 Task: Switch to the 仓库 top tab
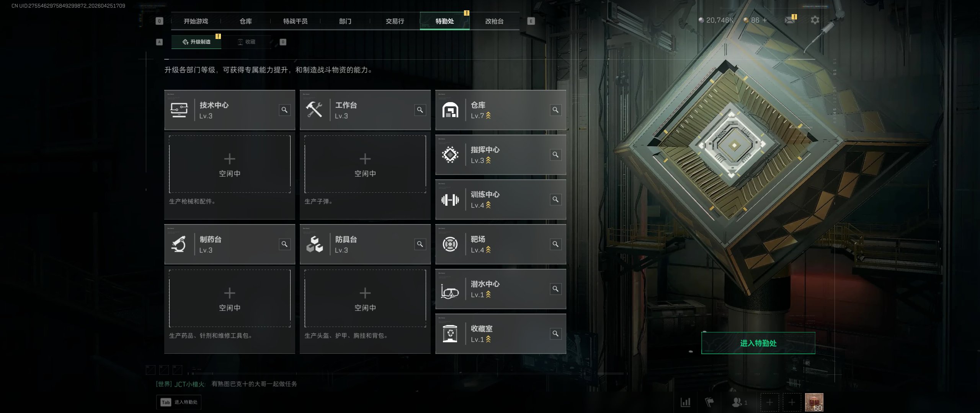point(246,21)
